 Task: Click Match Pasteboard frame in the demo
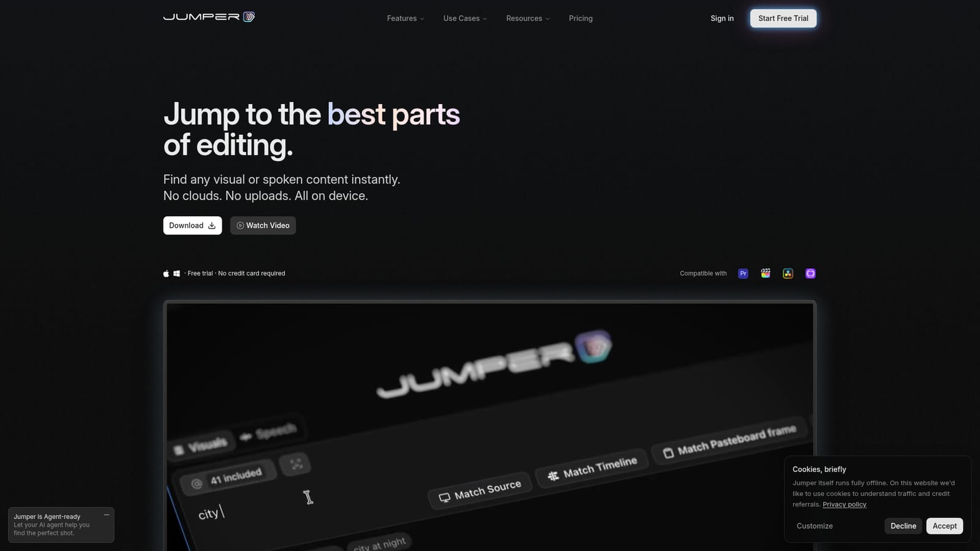pyautogui.click(x=729, y=442)
